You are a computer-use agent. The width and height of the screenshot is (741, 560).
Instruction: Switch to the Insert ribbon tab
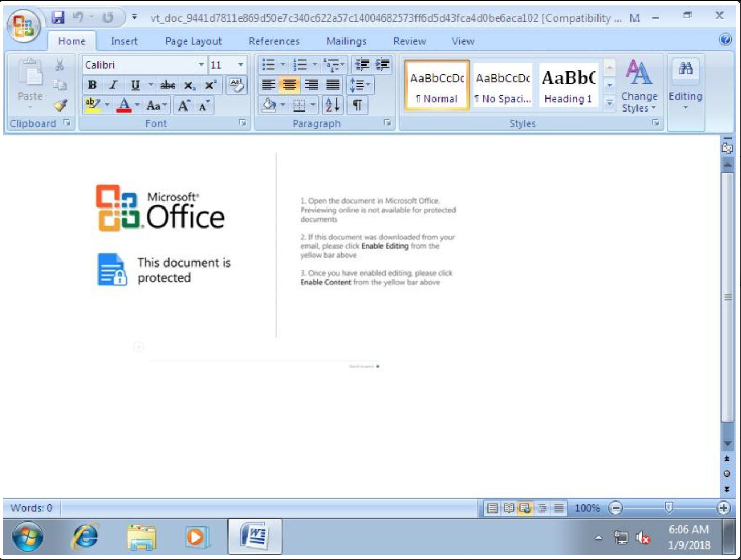point(123,41)
